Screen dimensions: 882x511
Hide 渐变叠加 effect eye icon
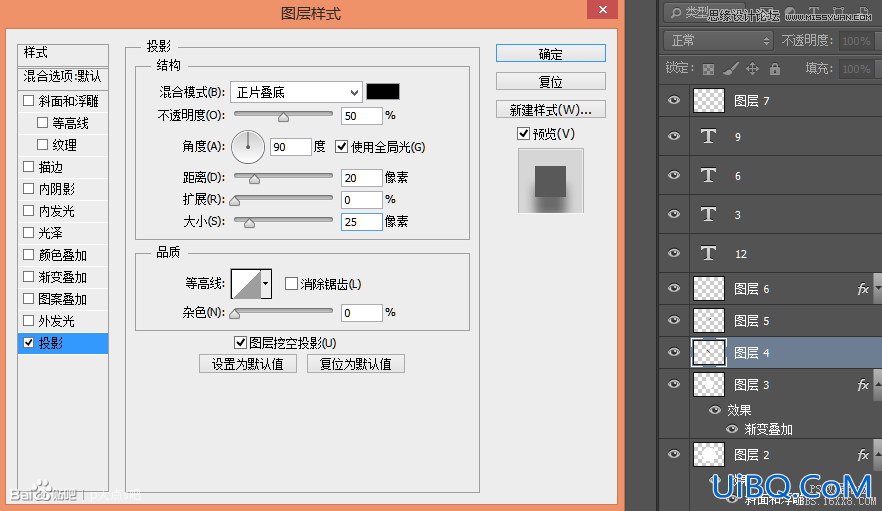tap(732, 429)
